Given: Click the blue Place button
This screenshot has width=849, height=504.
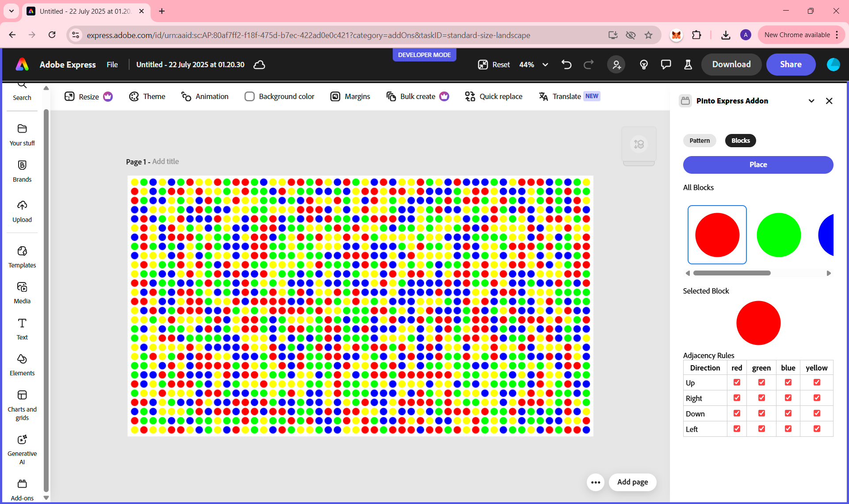Looking at the screenshot, I should [758, 164].
